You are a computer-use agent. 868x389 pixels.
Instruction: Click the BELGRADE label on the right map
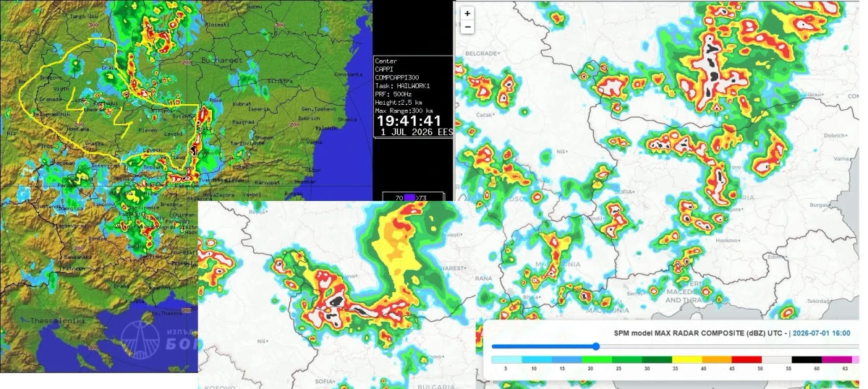click(x=482, y=54)
